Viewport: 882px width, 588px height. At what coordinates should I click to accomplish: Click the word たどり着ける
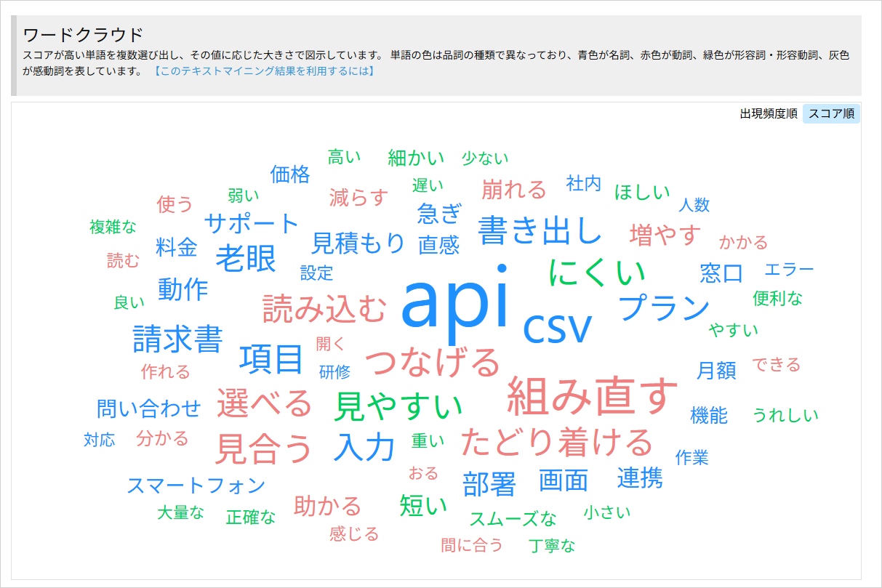557,443
